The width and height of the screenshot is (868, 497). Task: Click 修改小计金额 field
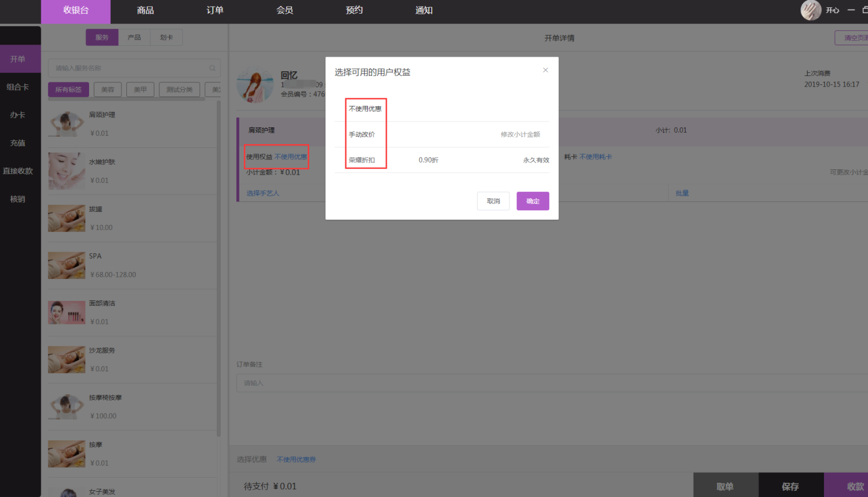(520, 134)
